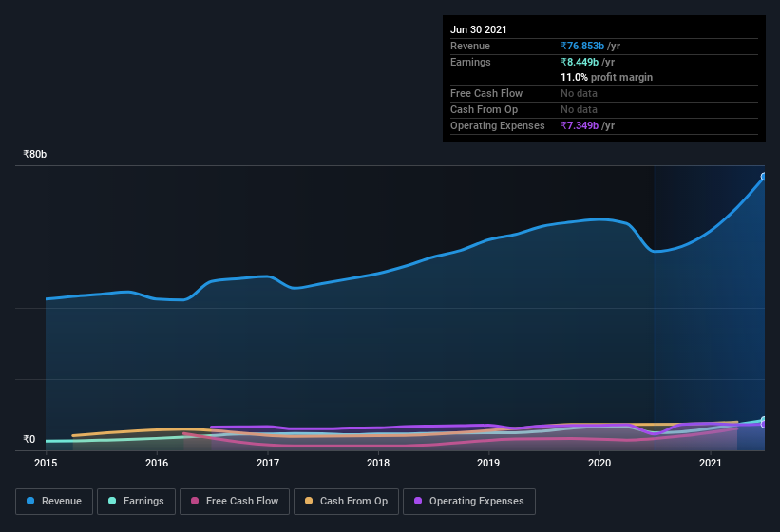Click the Cash From Op 'No data' value
The width and height of the screenshot is (780, 532).
(579, 109)
